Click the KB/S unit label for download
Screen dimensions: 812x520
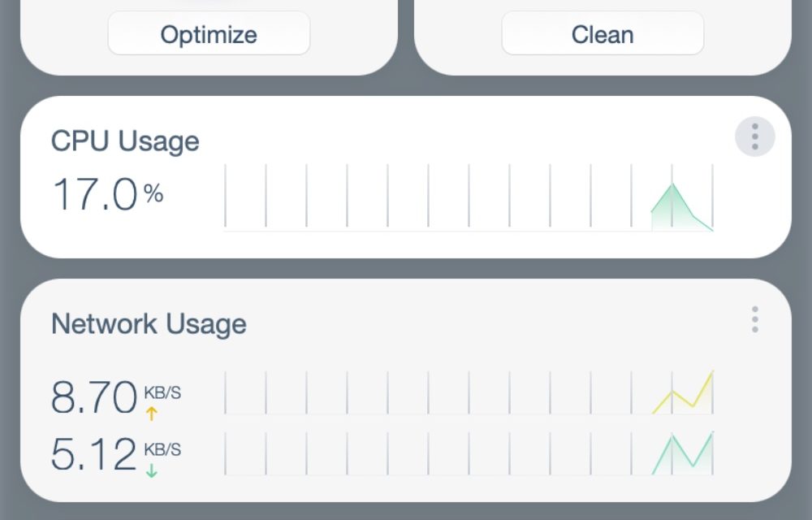tap(162, 450)
